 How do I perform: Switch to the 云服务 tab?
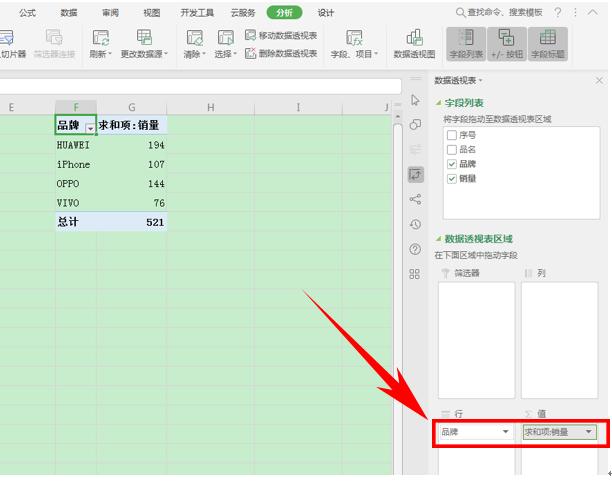[243, 13]
